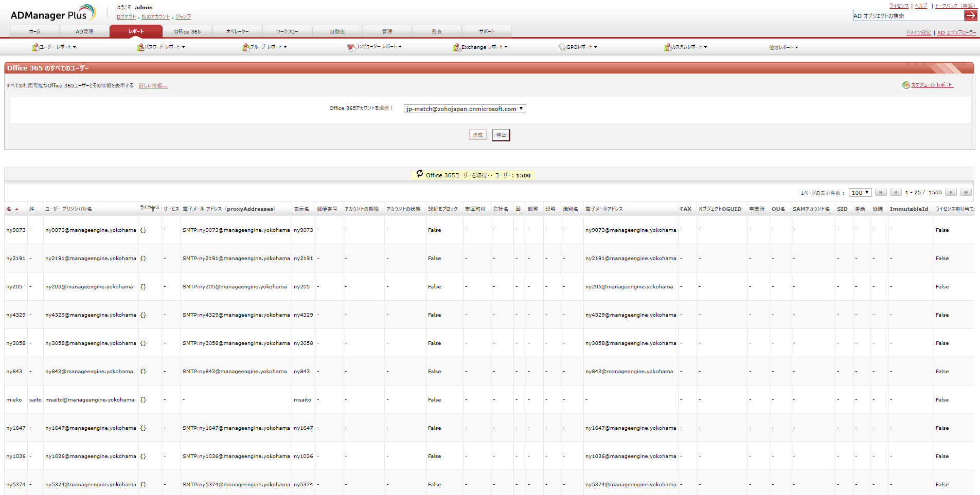Open the トークバック（英語）link

[955, 6]
